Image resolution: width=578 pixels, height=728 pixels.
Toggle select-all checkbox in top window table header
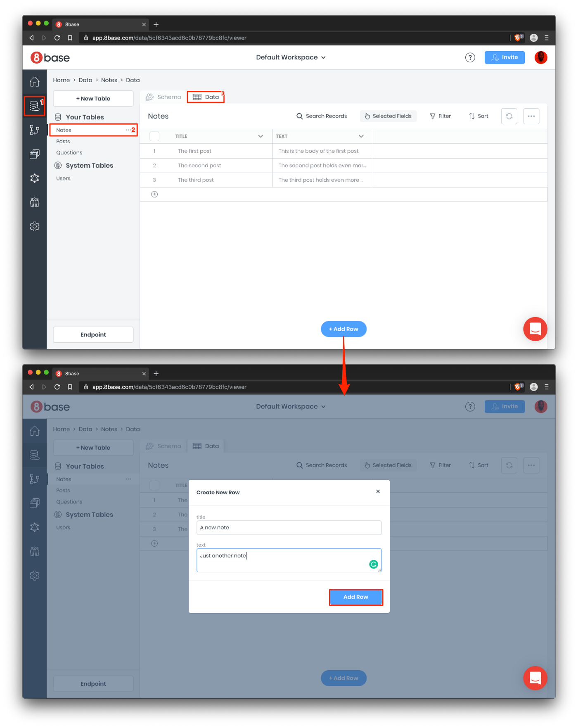pos(154,136)
